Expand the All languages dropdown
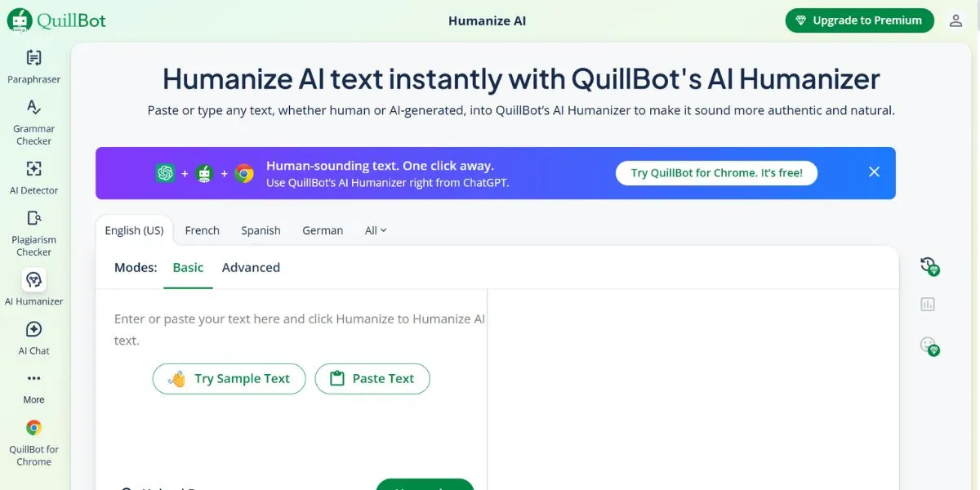 (374, 230)
